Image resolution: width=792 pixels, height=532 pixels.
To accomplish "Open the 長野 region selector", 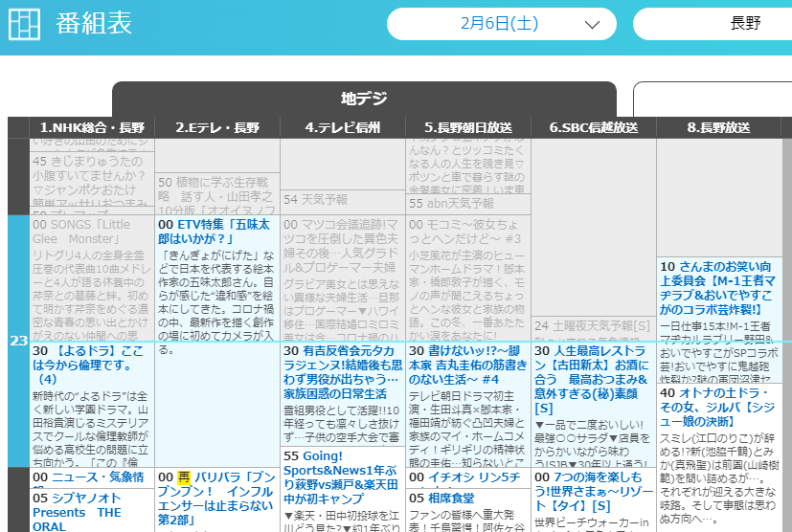I will click(x=713, y=24).
